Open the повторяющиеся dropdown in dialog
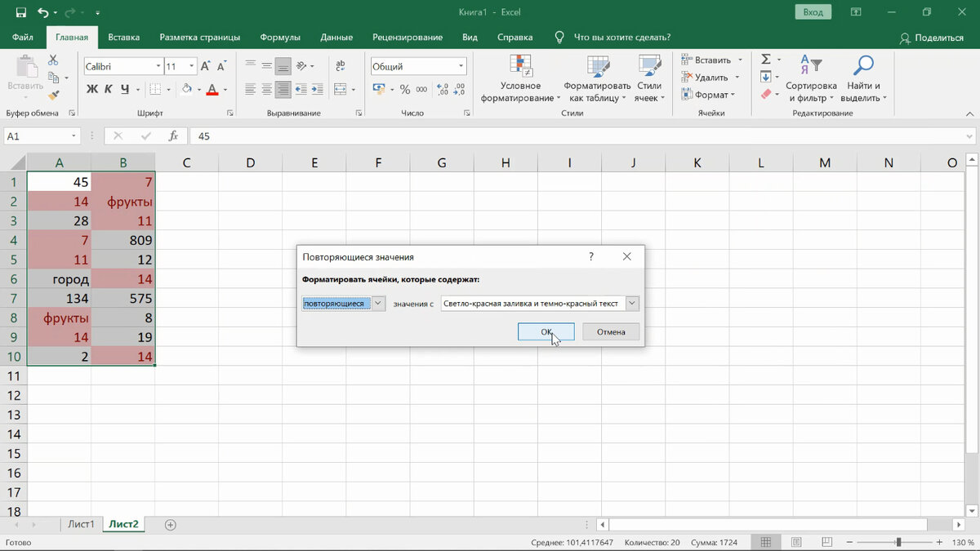Screen dimensions: 980x551 (378, 304)
